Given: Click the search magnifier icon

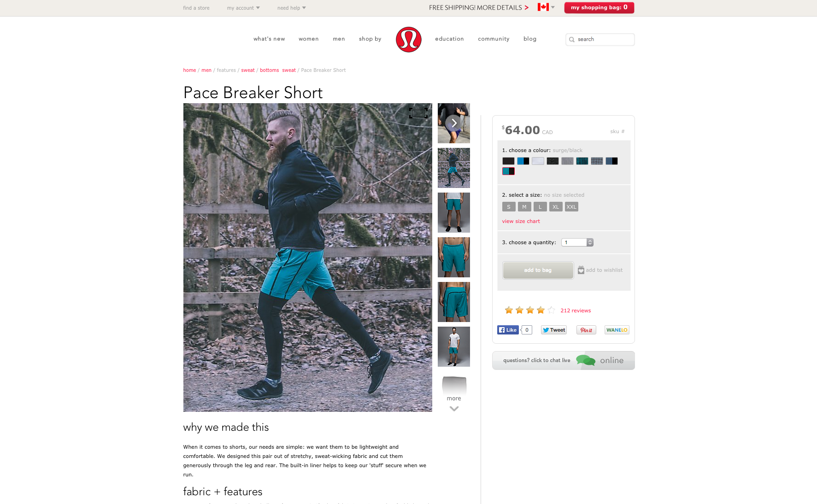Looking at the screenshot, I should [x=572, y=40].
